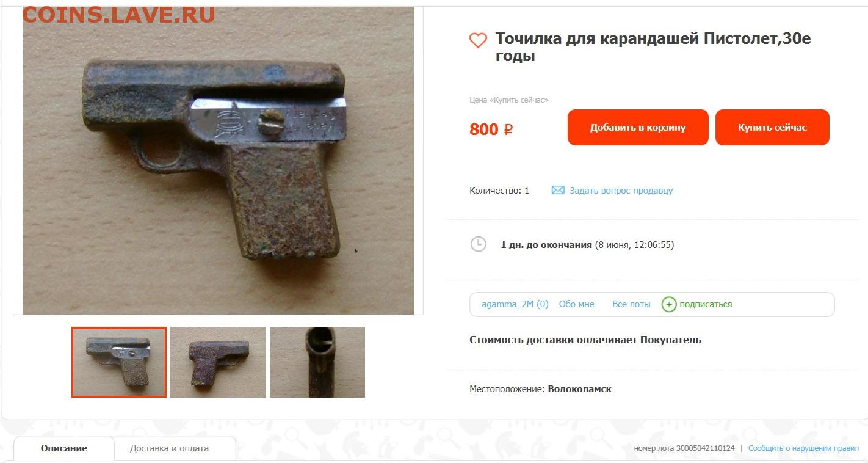Open seller profile agamma_2M
Image resolution: width=868 pixels, height=463 pixels.
click(x=515, y=304)
